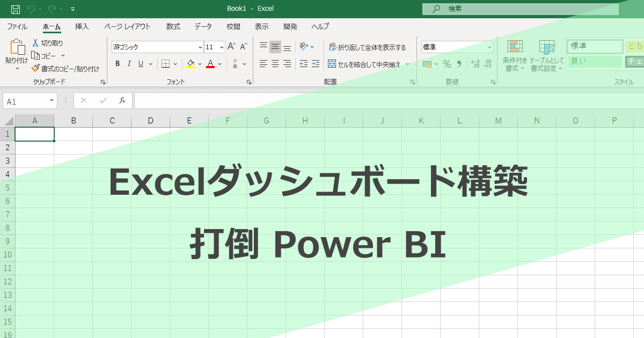Open the font color palette arrow
Viewport: 644px width, 338px height.
pyautogui.click(x=220, y=64)
